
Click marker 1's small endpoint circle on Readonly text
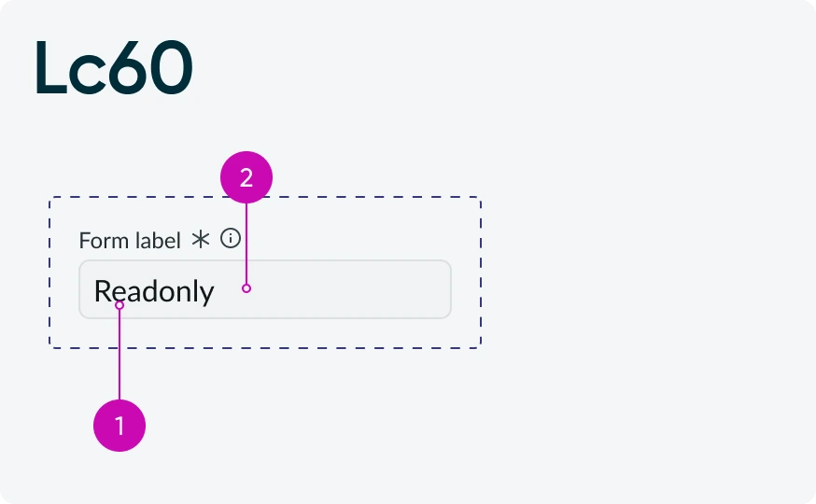(x=120, y=305)
